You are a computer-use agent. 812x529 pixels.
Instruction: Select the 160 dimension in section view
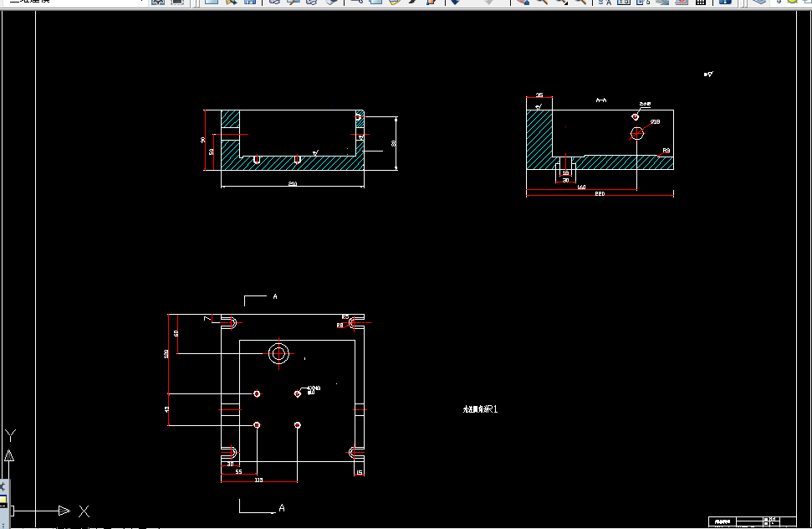pos(581,187)
